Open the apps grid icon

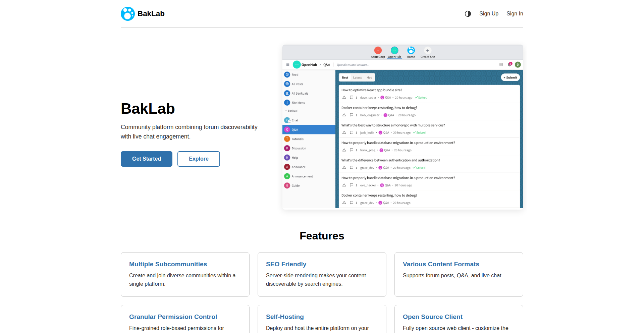pyautogui.click(x=501, y=65)
